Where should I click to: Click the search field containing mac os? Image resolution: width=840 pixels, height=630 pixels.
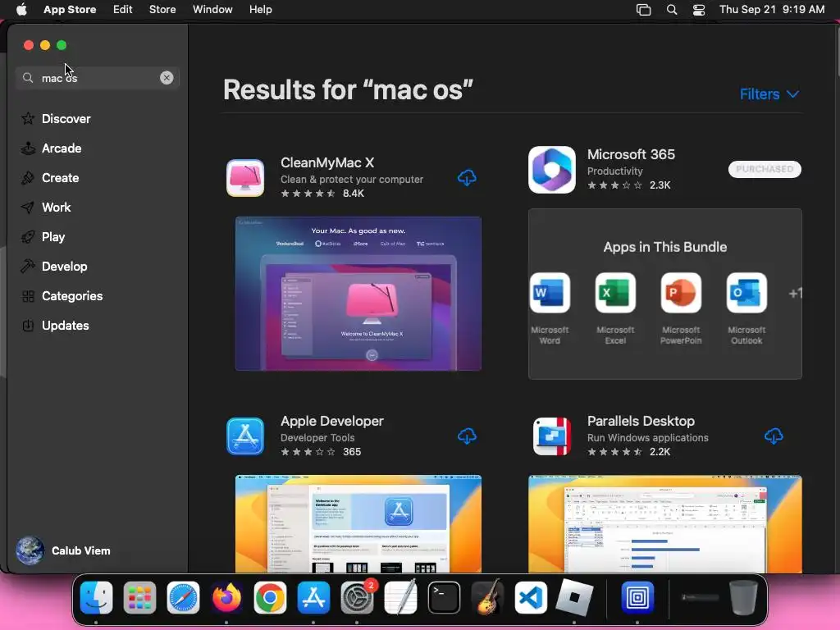[97, 78]
